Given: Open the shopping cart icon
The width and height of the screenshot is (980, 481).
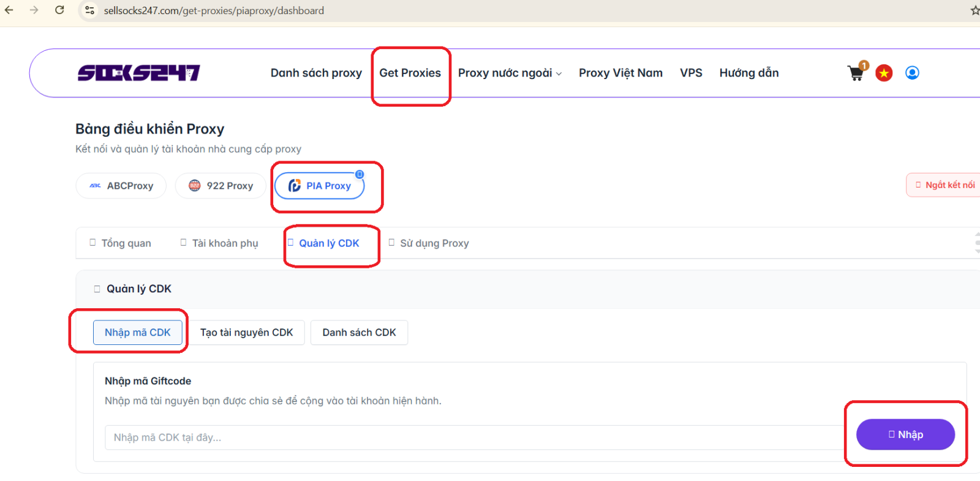Looking at the screenshot, I should point(856,74).
